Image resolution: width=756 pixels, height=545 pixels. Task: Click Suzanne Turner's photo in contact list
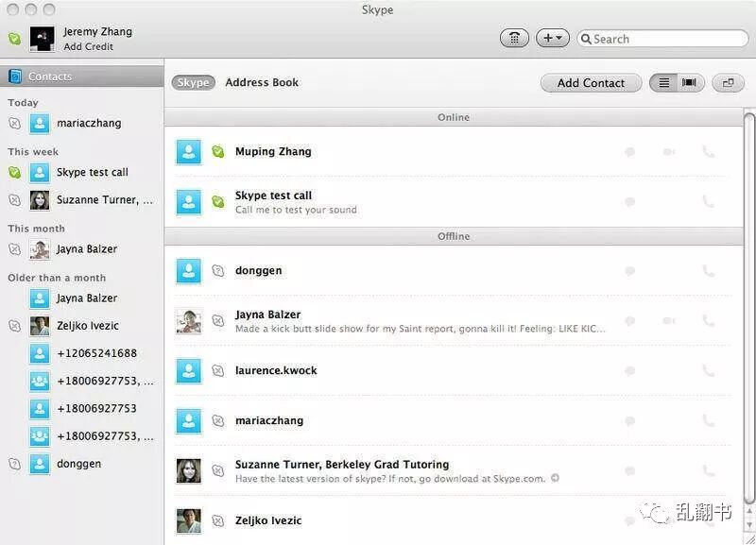click(x=188, y=470)
